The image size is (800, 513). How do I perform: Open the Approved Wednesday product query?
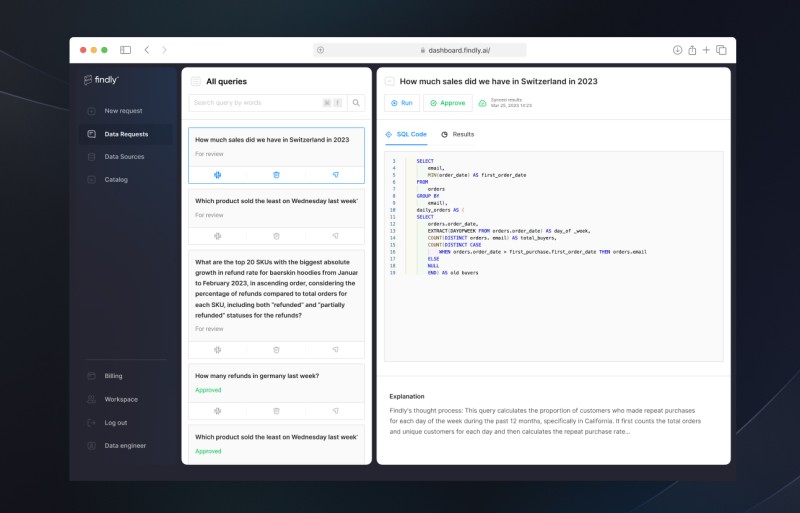point(277,444)
